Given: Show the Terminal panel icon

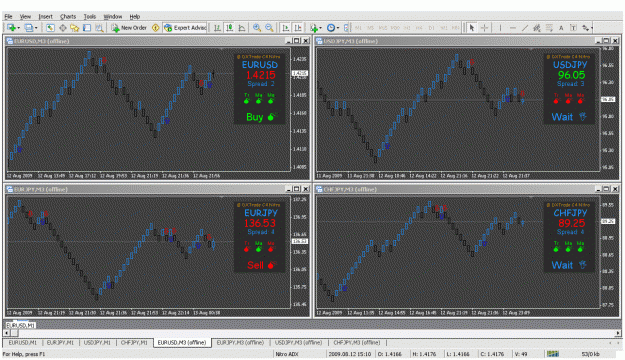Looking at the screenshot, I should point(87,28).
